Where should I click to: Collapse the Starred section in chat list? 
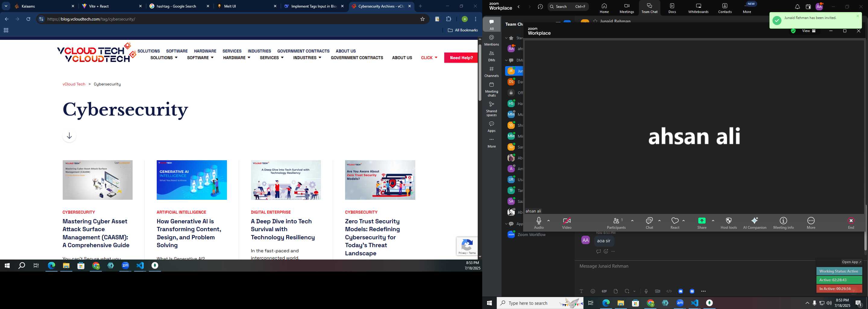pos(506,38)
